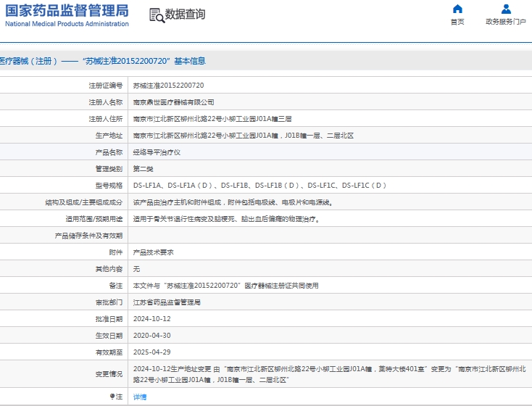
Task: Click the 注册人名称 row label
Action: [106, 102]
